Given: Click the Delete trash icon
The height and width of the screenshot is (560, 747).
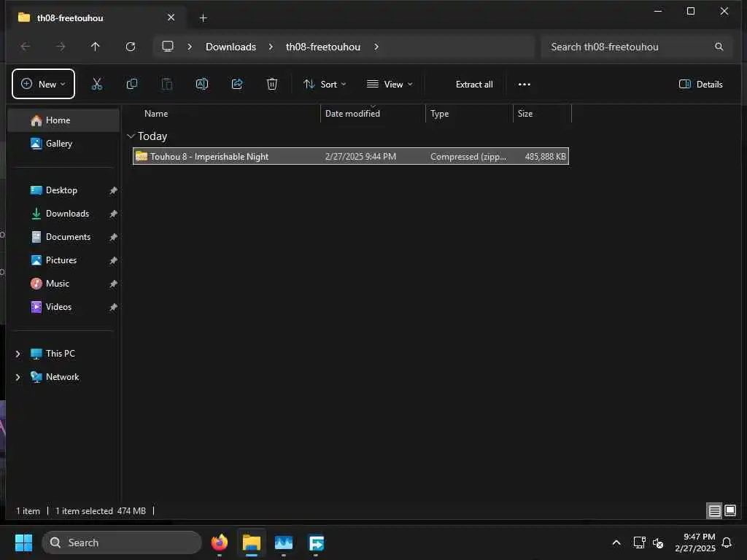Looking at the screenshot, I should tap(272, 85).
